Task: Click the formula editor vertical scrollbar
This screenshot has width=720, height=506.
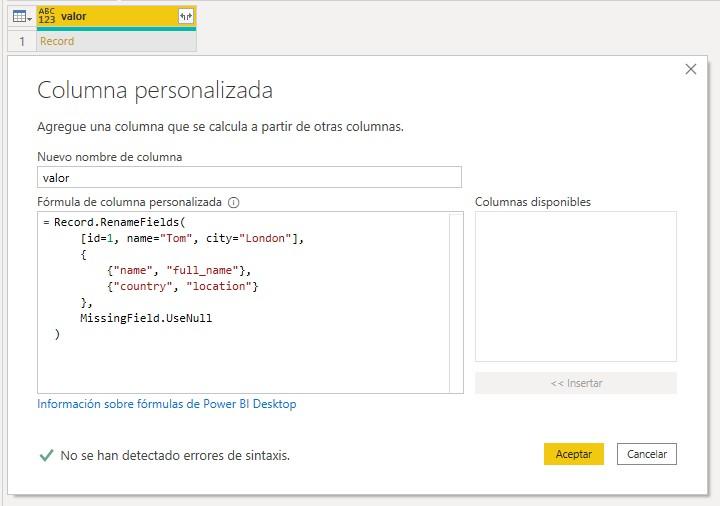Action: point(456,302)
